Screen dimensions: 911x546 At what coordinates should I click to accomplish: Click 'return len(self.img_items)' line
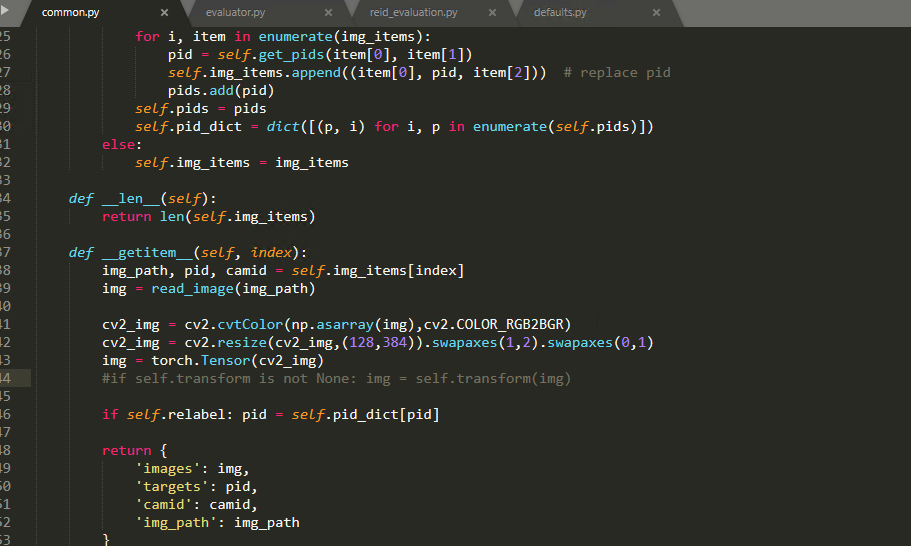[x=209, y=217]
